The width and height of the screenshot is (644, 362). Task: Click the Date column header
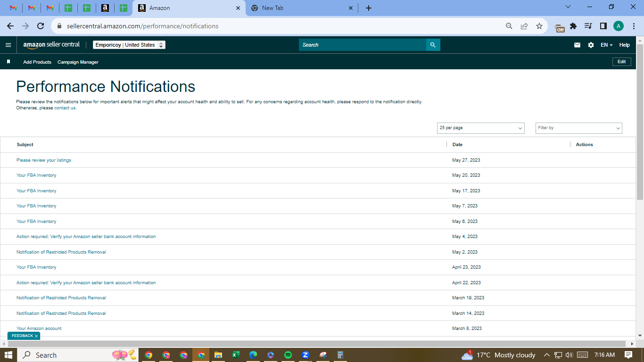[x=457, y=145]
